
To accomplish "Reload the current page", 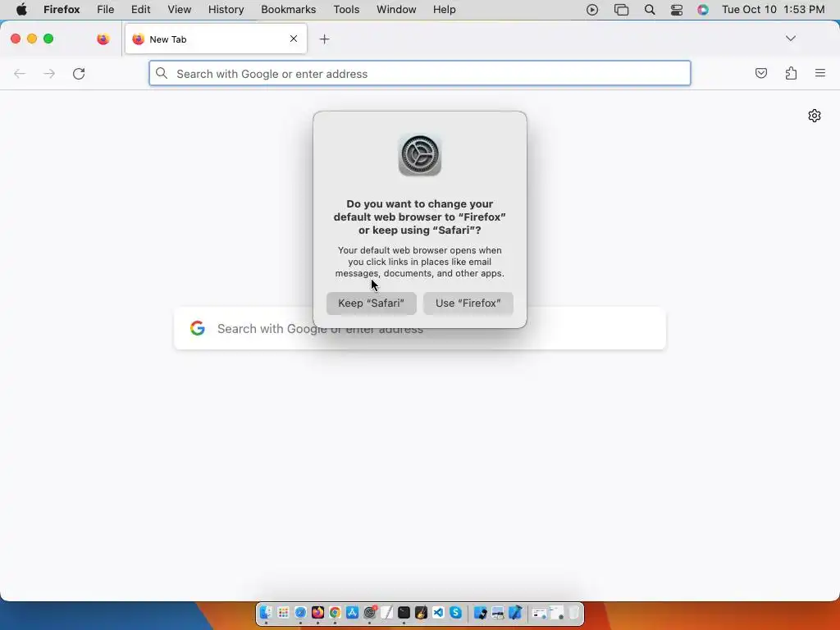I will (x=79, y=73).
